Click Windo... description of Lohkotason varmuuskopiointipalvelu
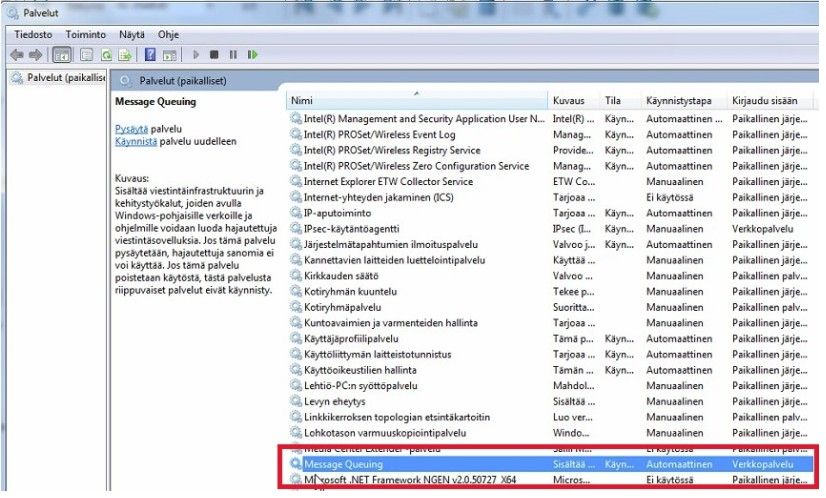826x498 pixels. pos(571,433)
